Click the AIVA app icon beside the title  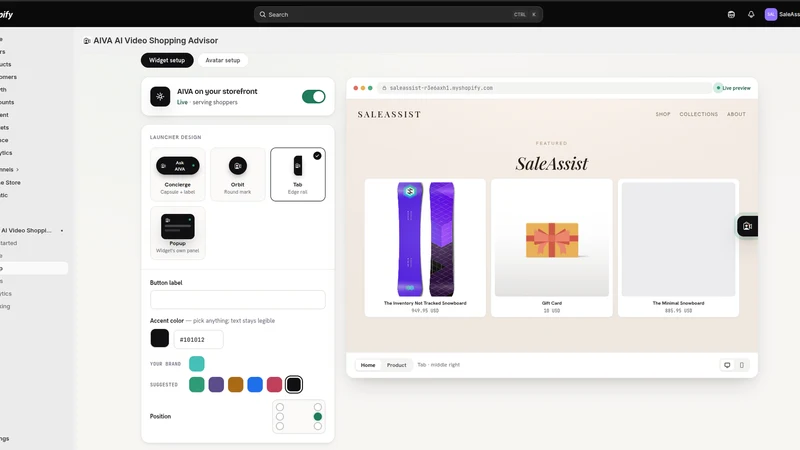click(87, 41)
